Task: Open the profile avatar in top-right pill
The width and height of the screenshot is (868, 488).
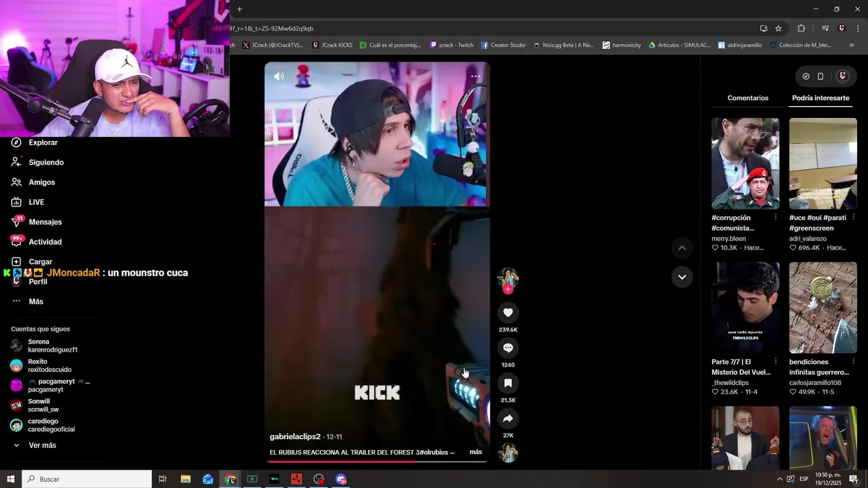Action: [843, 77]
